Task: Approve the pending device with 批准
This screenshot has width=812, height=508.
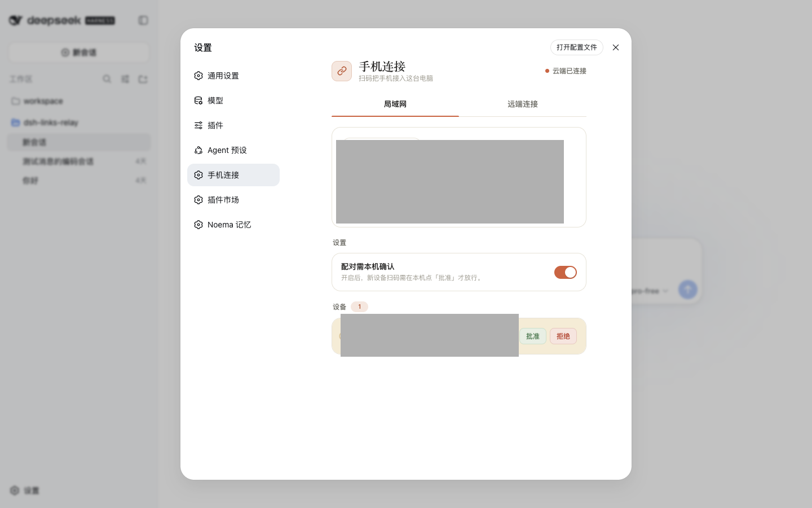Action: pos(533,336)
